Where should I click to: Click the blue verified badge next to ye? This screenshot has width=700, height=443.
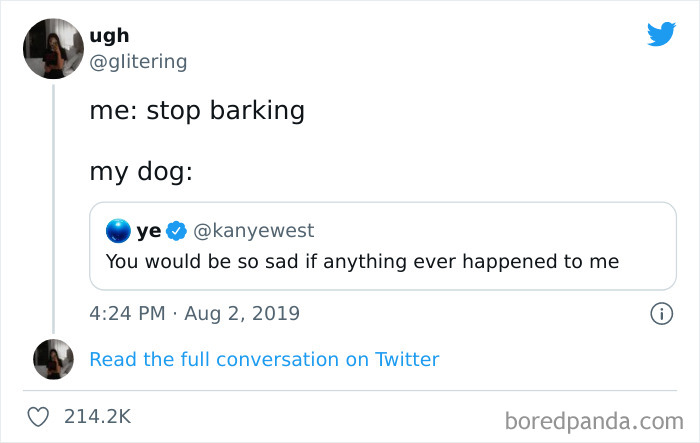pos(176,231)
